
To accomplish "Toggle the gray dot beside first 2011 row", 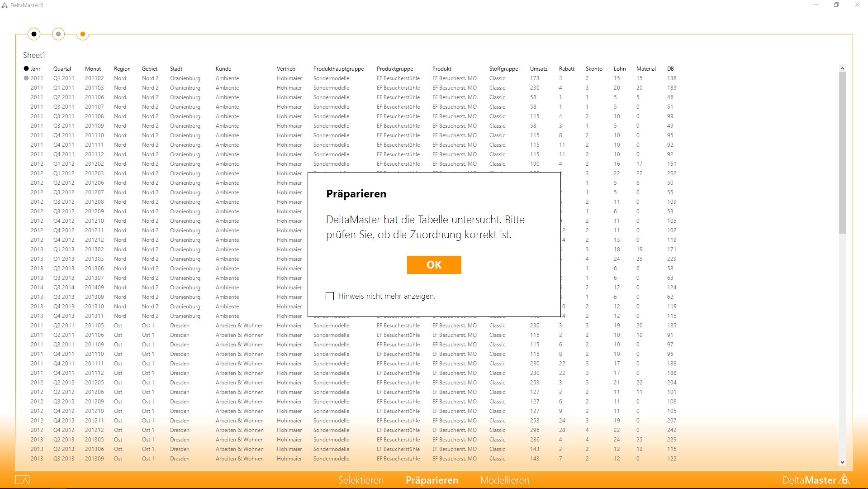I will pyautogui.click(x=26, y=78).
